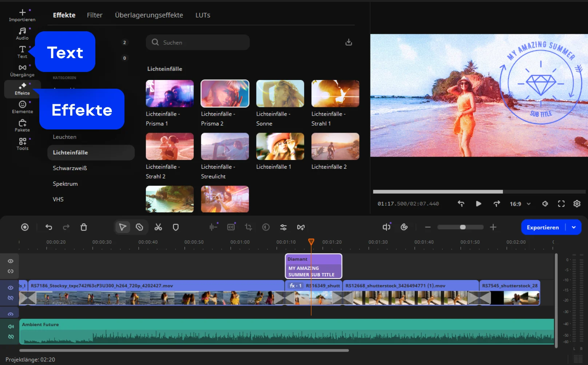Switch to the LUTs tab

click(203, 15)
